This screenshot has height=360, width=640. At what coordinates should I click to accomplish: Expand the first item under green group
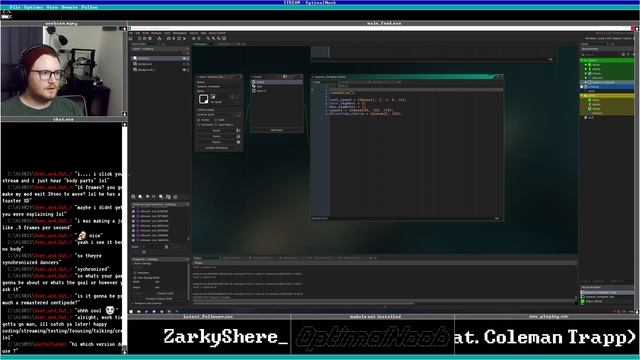tap(586, 65)
